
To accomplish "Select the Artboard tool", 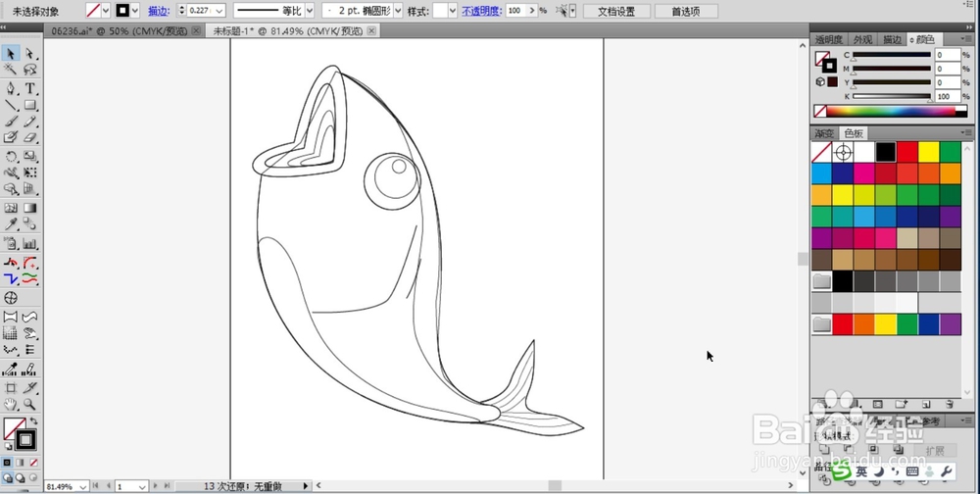I will pos(11,388).
